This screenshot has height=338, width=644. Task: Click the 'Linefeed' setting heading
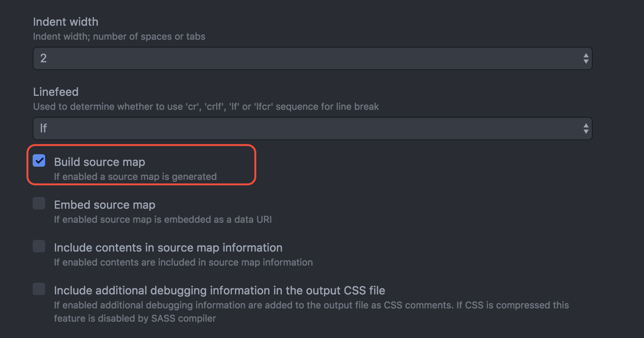pyautogui.click(x=56, y=92)
